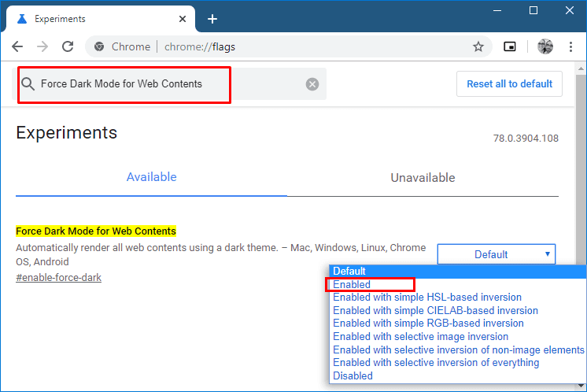Open the Chrome three-dot menu

(570, 46)
